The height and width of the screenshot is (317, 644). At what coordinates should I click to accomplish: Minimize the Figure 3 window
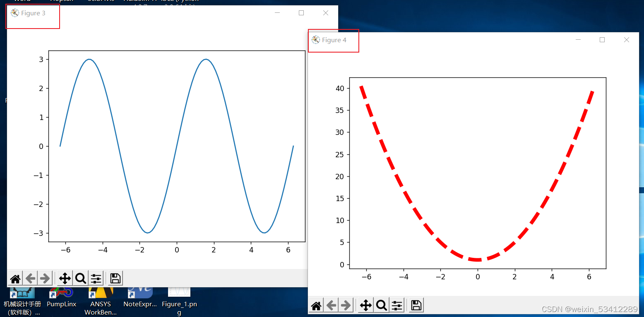tap(277, 13)
